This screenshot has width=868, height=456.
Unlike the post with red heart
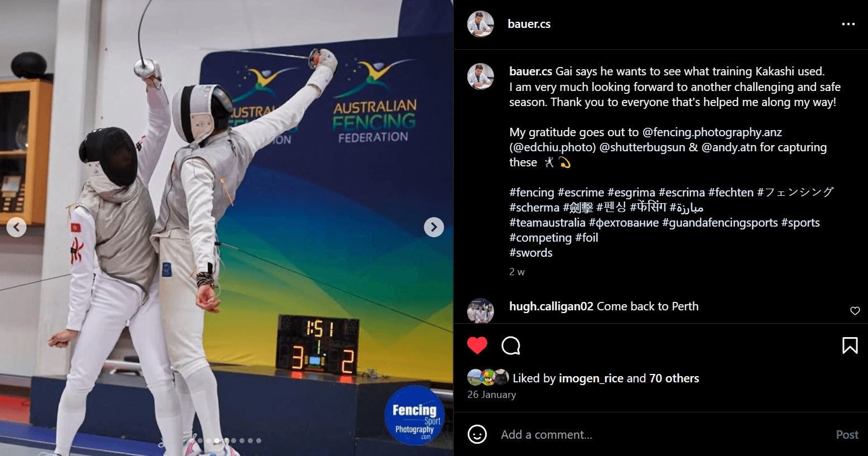click(477, 345)
